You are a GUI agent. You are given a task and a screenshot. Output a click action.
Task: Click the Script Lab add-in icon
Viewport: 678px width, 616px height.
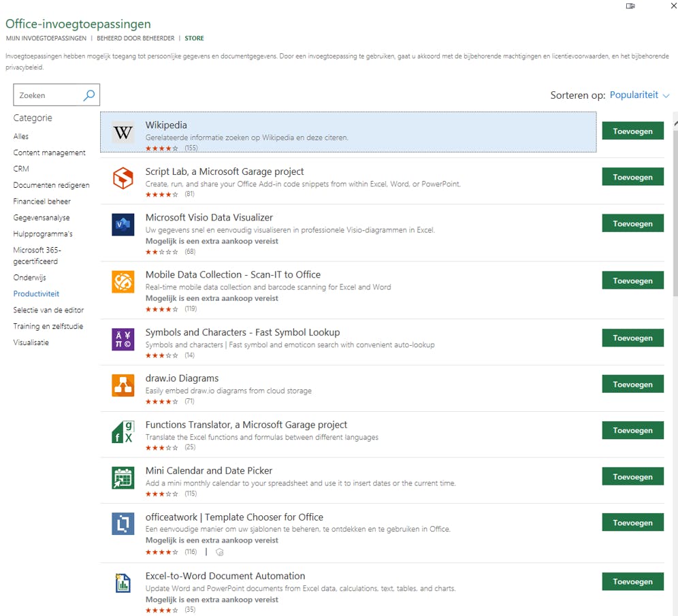[x=123, y=178]
